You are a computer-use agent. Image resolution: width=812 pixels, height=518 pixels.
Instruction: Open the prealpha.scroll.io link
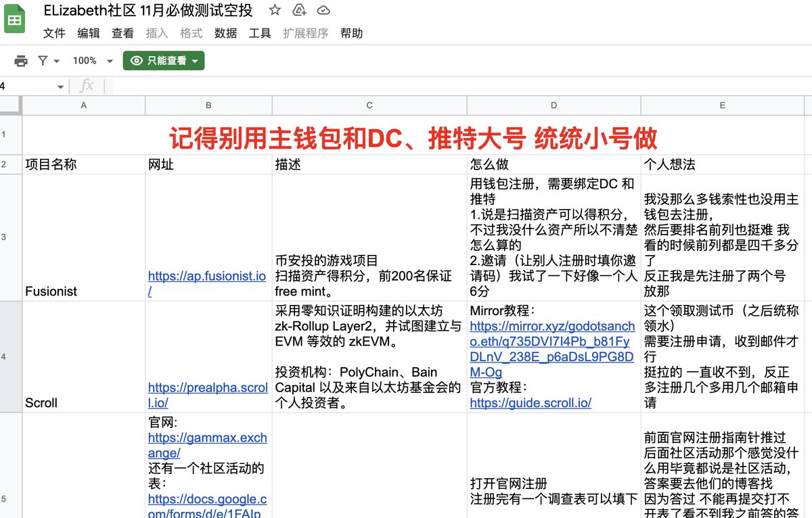point(207,395)
